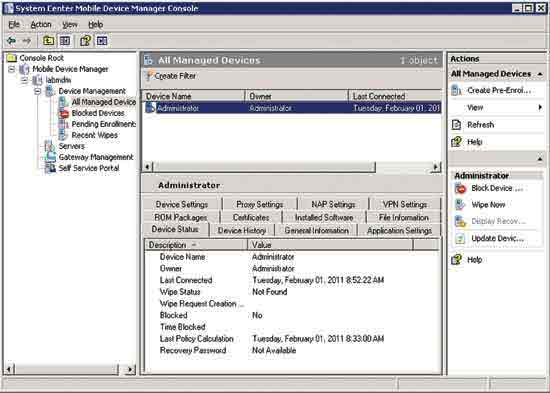Sort by Last Connected column header
This screenshot has width=550, height=393.
(395, 96)
